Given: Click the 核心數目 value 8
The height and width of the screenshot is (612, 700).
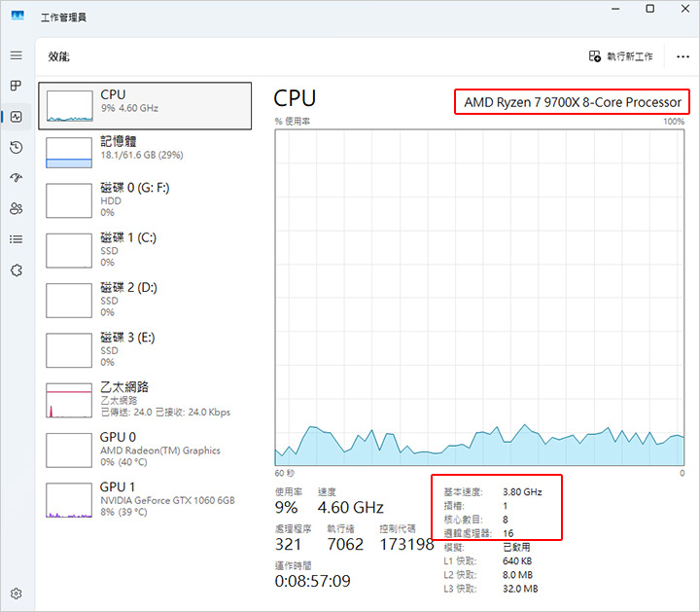Looking at the screenshot, I should [x=506, y=520].
